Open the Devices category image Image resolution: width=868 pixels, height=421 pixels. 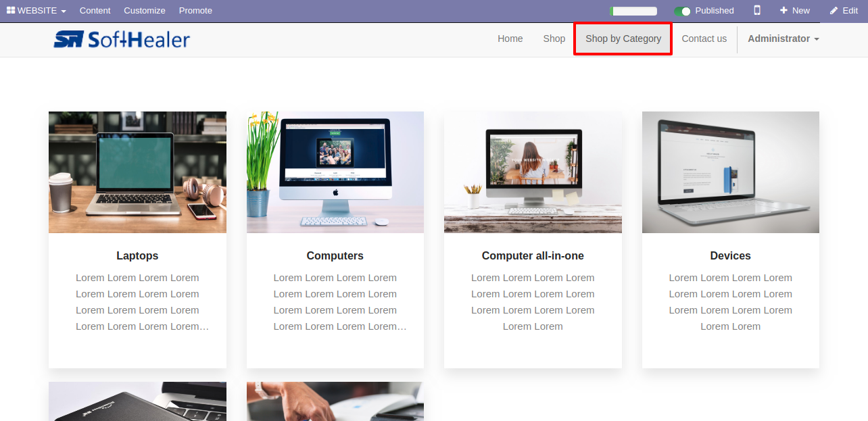pos(731,172)
